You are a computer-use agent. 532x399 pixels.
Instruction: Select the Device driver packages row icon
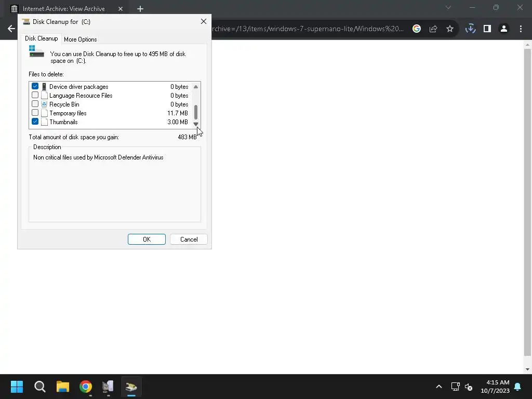coord(44,87)
